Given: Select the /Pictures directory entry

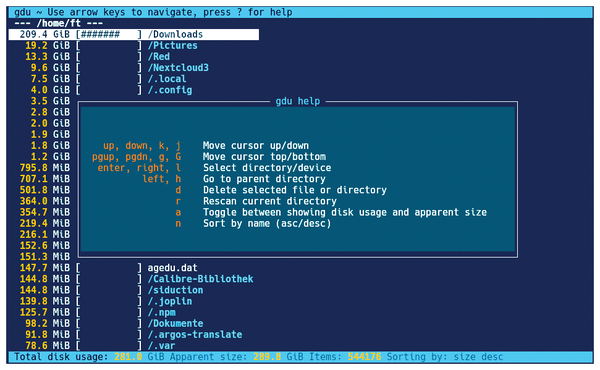Looking at the screenshot, I should pos(173,46).
